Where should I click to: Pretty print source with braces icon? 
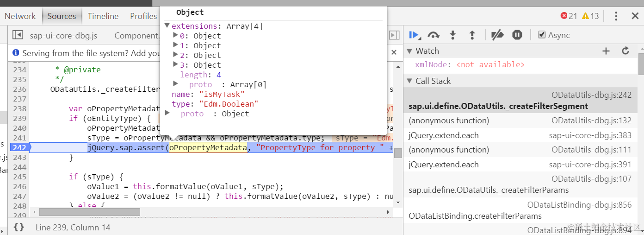point(19,227)
